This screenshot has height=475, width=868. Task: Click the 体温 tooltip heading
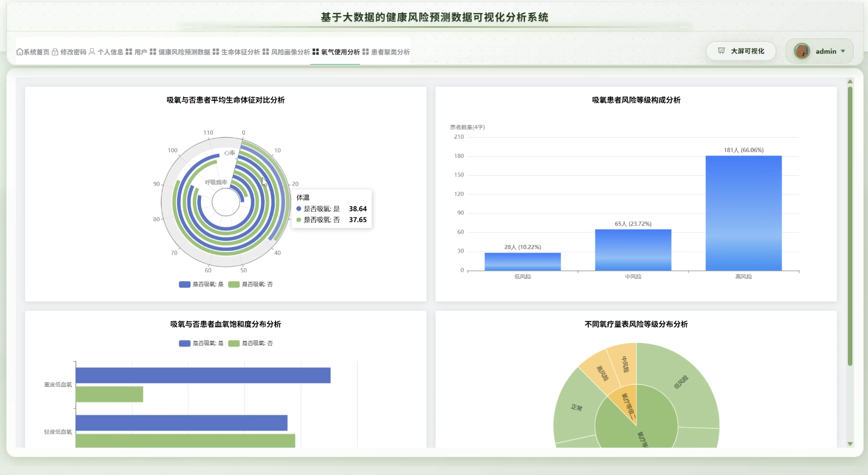303,198
